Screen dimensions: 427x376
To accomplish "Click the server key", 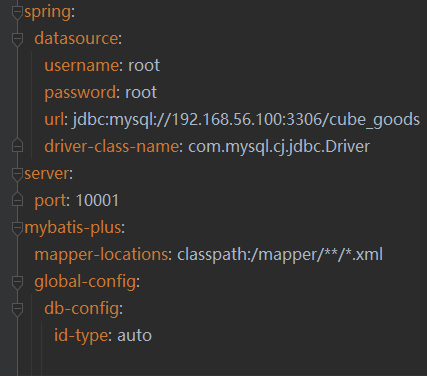I will 47,174.
